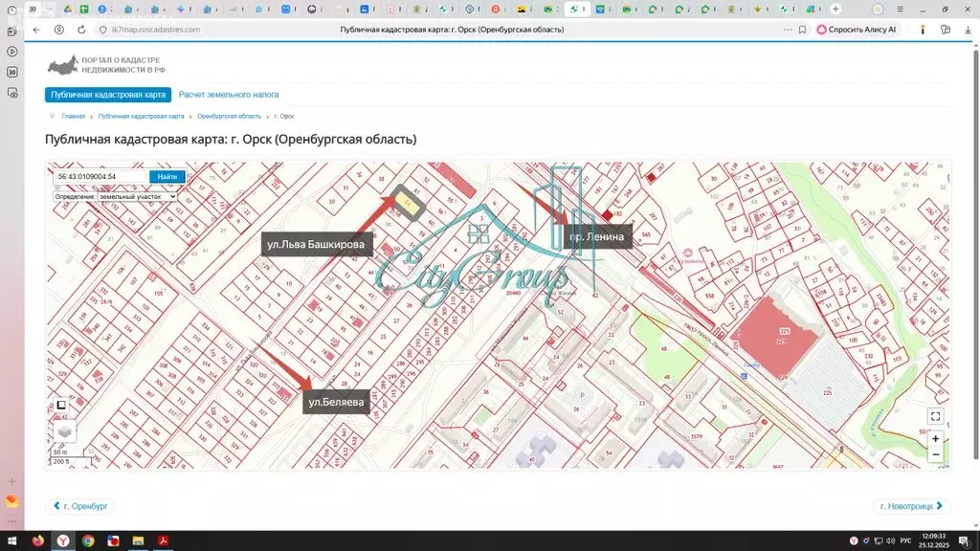Click 'Спросить Алису AI' button
Viewport: 980px width, 551px height.
click(x=857, y=30)
